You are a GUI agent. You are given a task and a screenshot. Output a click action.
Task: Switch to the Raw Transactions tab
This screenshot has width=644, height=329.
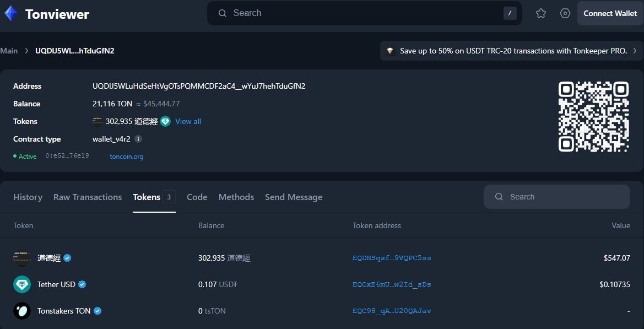coord(88,197)
